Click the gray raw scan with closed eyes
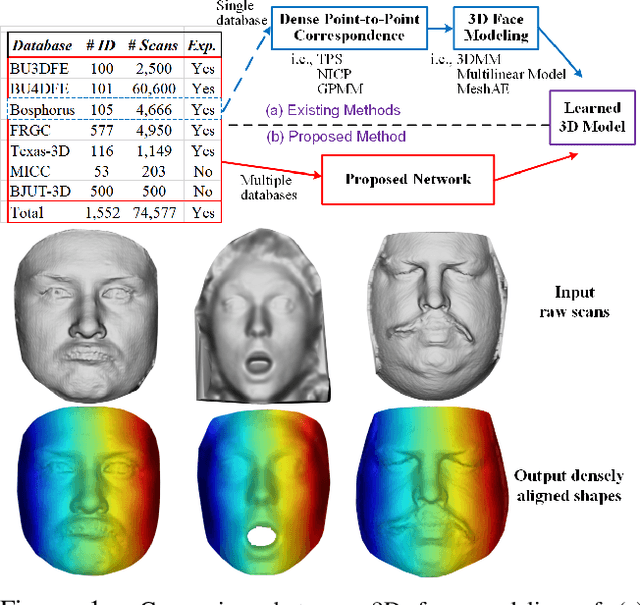The height and width of the screenshot is (605, 640). coord(437,316)
